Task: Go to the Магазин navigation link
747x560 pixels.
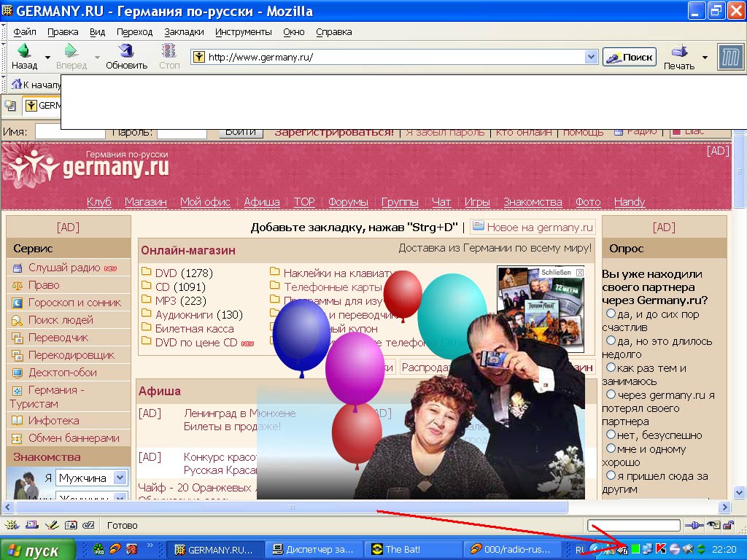Action: pos(146,202)
